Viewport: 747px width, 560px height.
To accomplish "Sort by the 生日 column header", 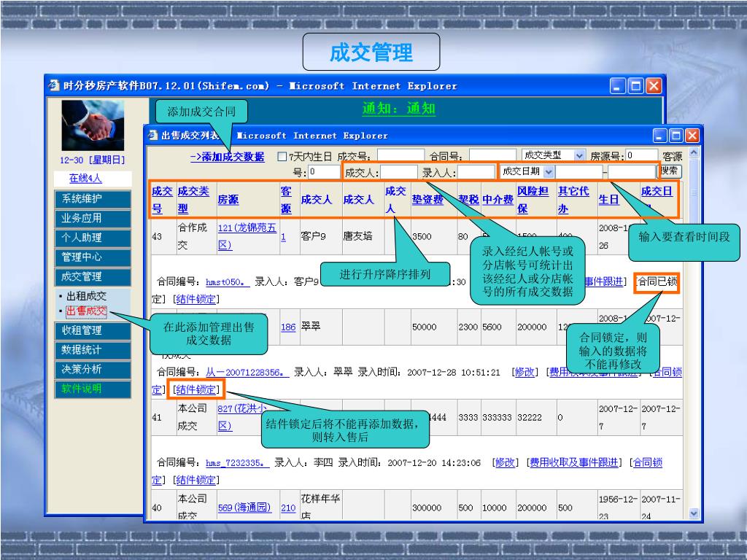I will (609, 200).
